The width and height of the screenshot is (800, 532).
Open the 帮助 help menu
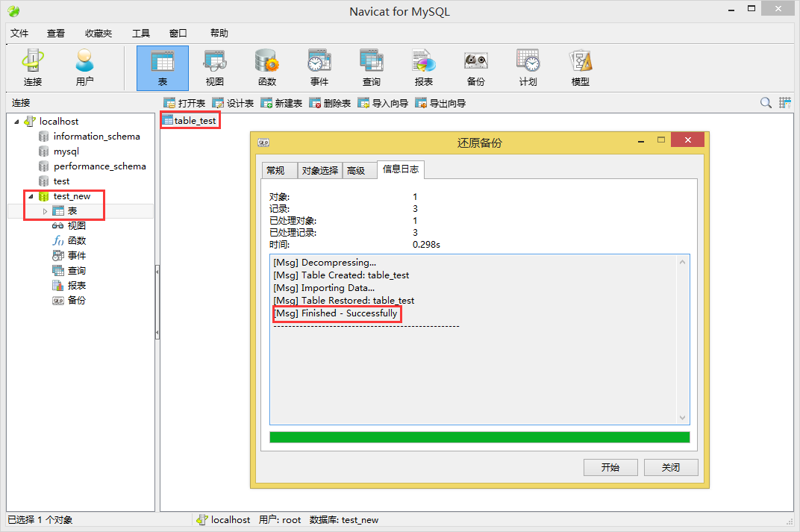point(219,33)
